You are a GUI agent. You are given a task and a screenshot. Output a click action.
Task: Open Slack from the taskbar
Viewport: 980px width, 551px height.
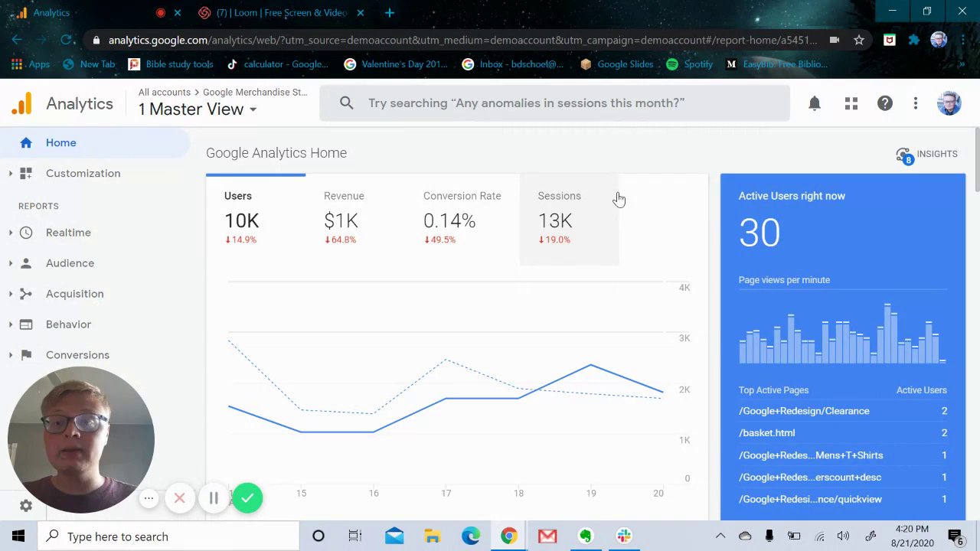[x=624, y=536]
